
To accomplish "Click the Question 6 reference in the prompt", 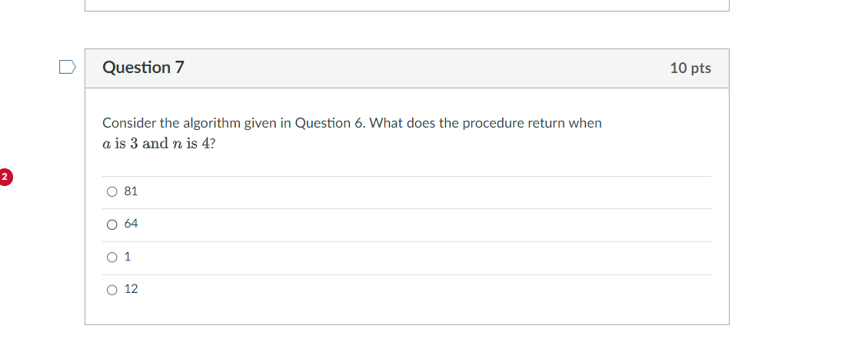I will pos(330,123).
